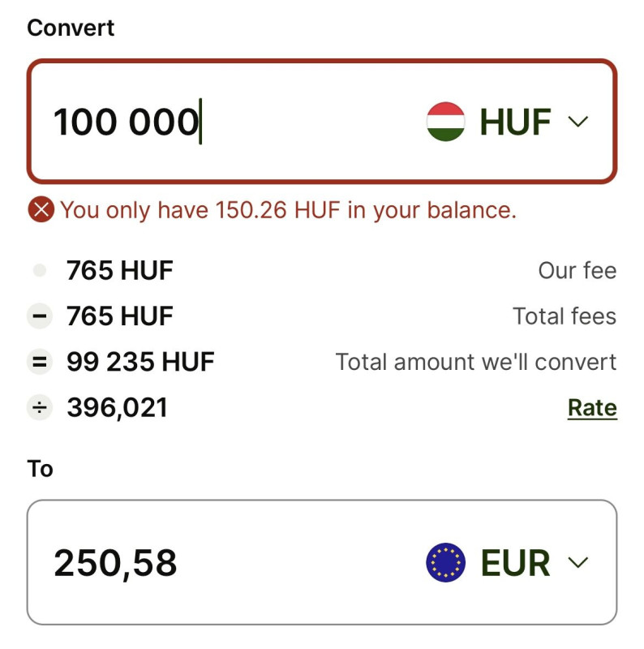Expand the HUF currency chevron
The width and height of the screenshot is (644, 649).
pyautogui.click(x=577, y=122)
